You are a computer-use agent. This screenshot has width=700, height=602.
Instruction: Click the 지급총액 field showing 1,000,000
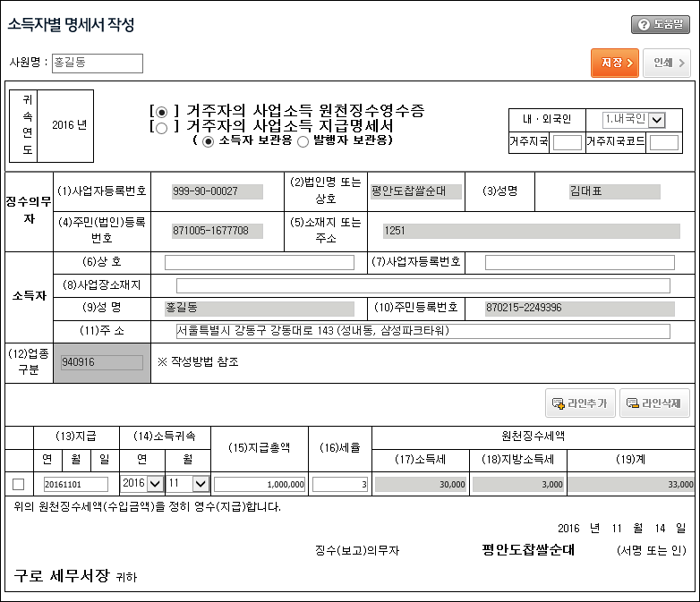[x=260, y=485]
